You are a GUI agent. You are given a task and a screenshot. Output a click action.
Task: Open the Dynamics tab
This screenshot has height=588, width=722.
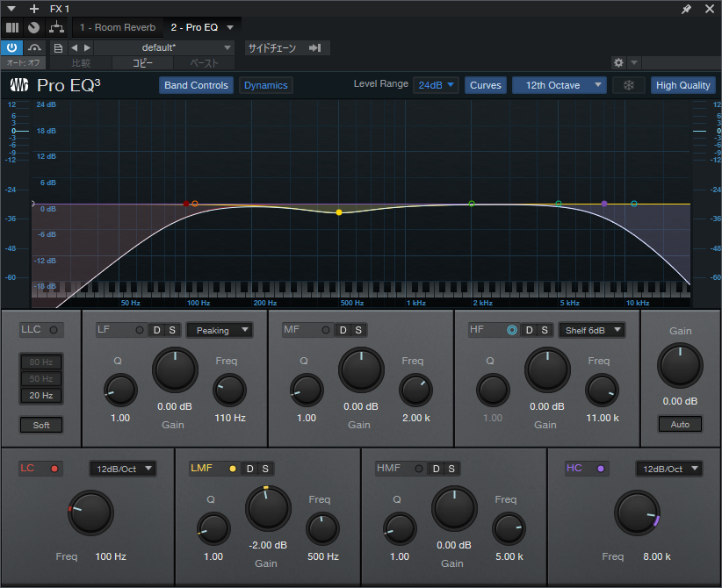[265, 85]
